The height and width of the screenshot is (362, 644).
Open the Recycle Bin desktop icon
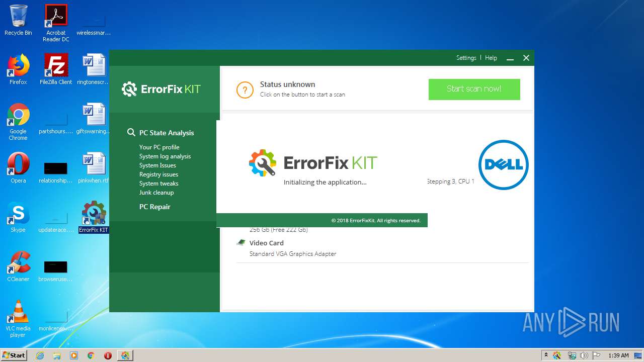point(18,20)
